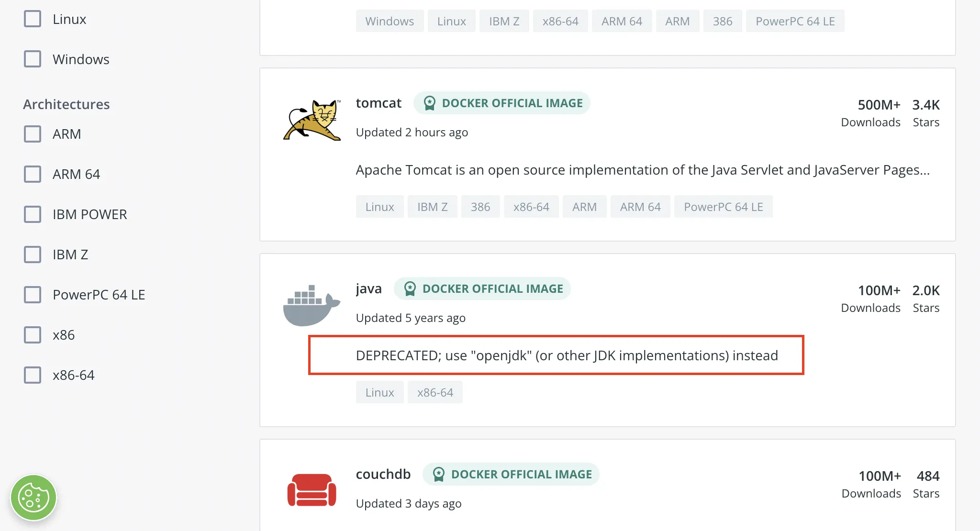This screenshot has height=531, width=980.
Task: Toggle the PowerPC 64 LE checkbox
Action: (33, 295)
